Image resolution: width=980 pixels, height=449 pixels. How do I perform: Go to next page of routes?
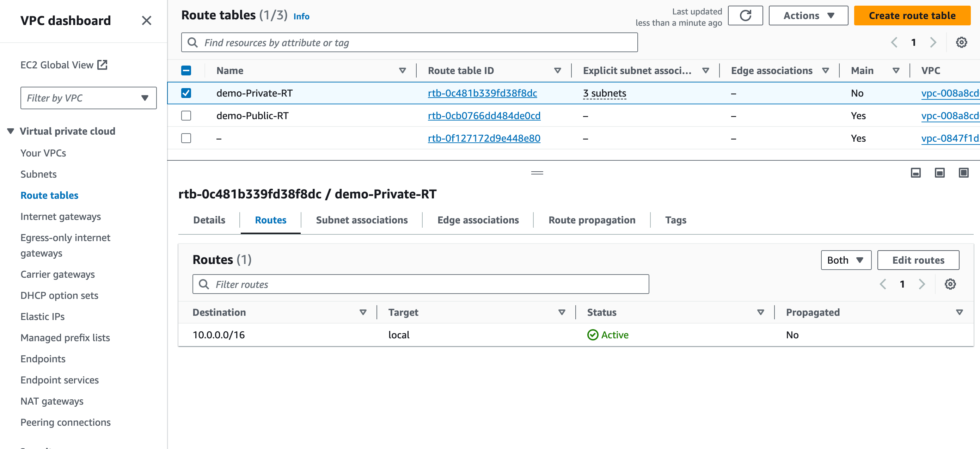[x=921, y=284]
